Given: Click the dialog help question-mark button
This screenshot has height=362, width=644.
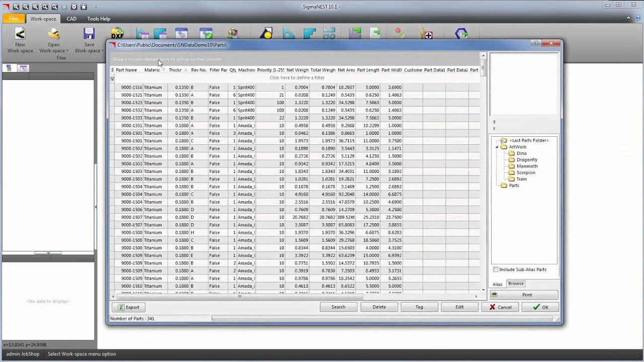Looking at the screenshot, I should (x=536, y=44).
